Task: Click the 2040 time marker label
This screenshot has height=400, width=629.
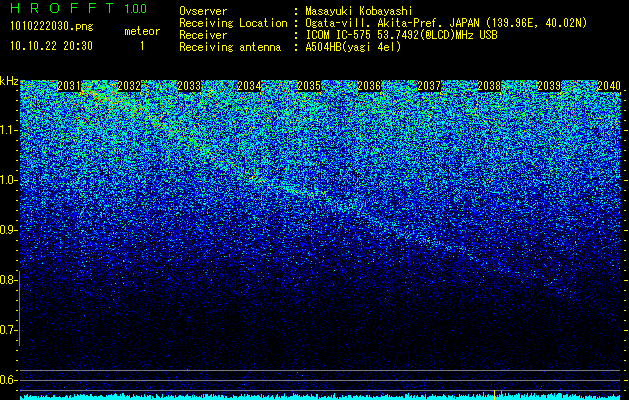Action: click(x=609, y=86)
